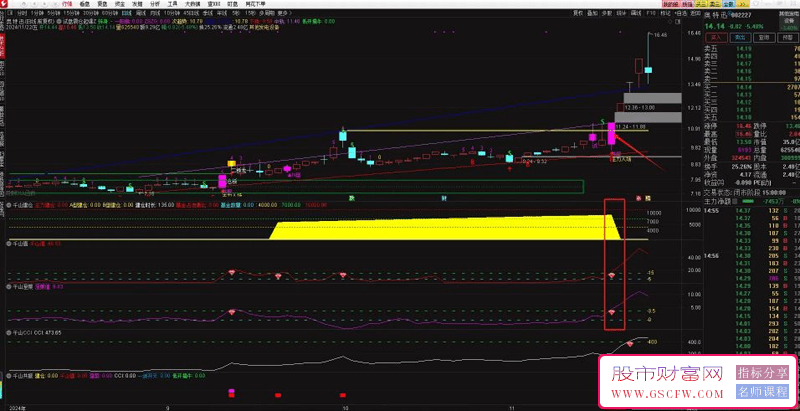Click the 买一 order book row
The height and width of the screenshot is (411, 800).
tap(752, 88)
